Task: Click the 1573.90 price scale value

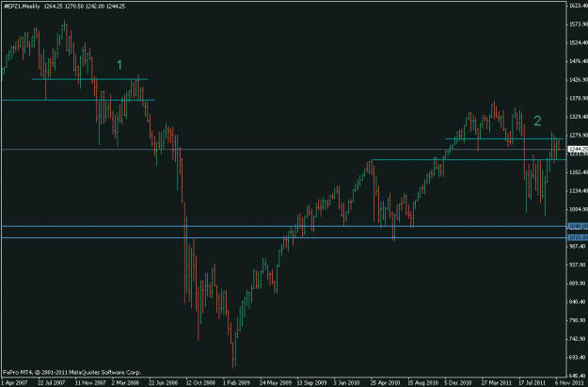Action: (x=579, y=24)
